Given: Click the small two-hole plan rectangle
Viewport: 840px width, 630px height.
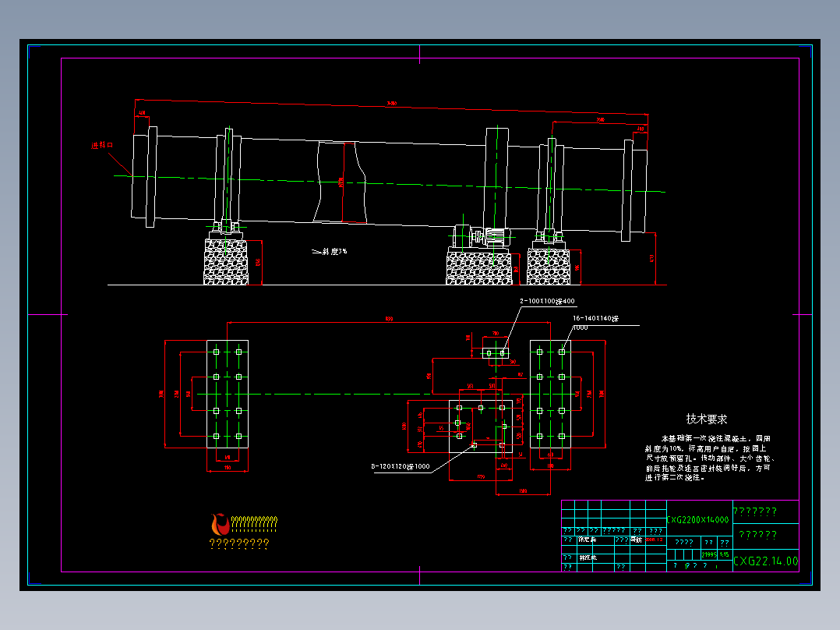Looking at the screenshot, I should [496, 352].
